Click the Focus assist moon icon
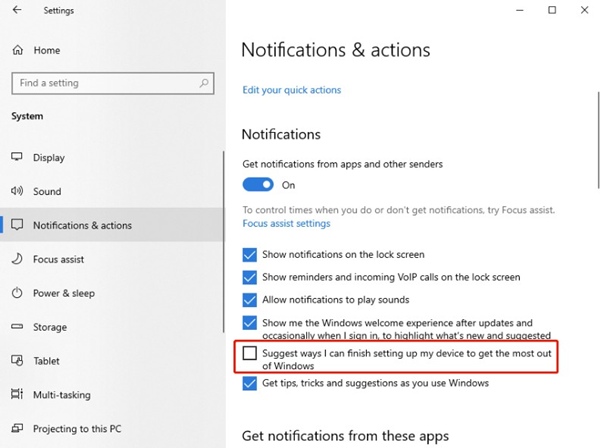 (17, 259)
